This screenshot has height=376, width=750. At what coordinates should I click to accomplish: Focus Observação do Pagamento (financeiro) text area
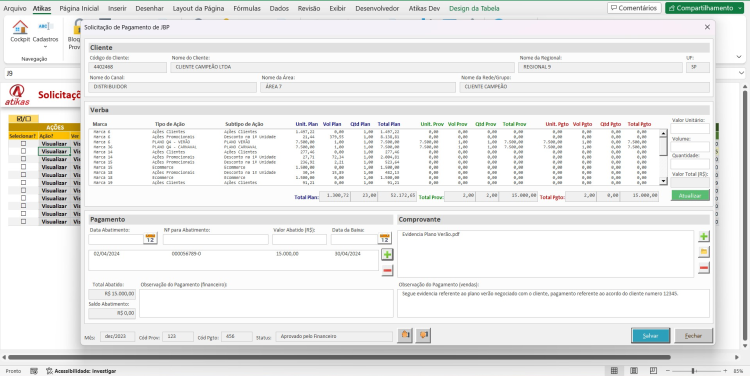point(266,303)
